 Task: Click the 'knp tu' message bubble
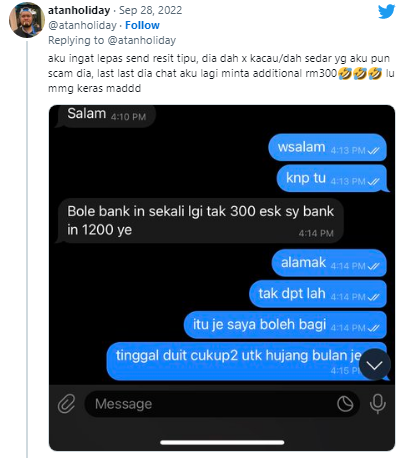click(332, 178)
